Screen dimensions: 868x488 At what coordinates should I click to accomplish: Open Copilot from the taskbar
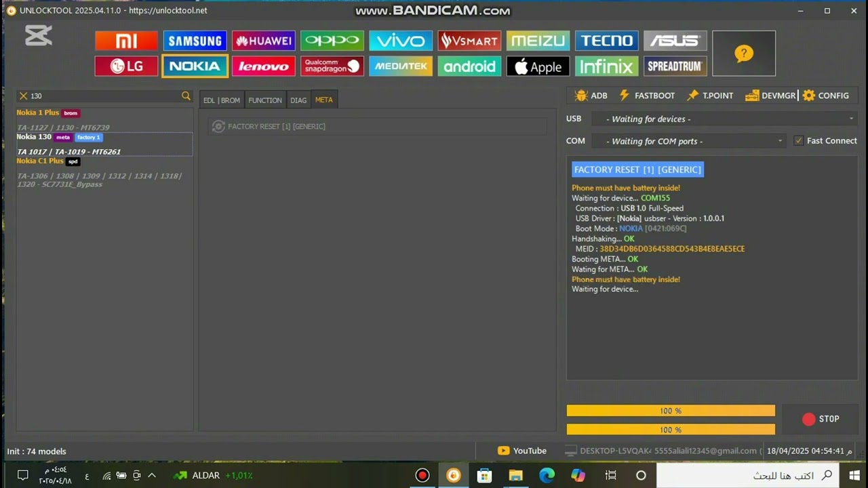coord(578,475)
